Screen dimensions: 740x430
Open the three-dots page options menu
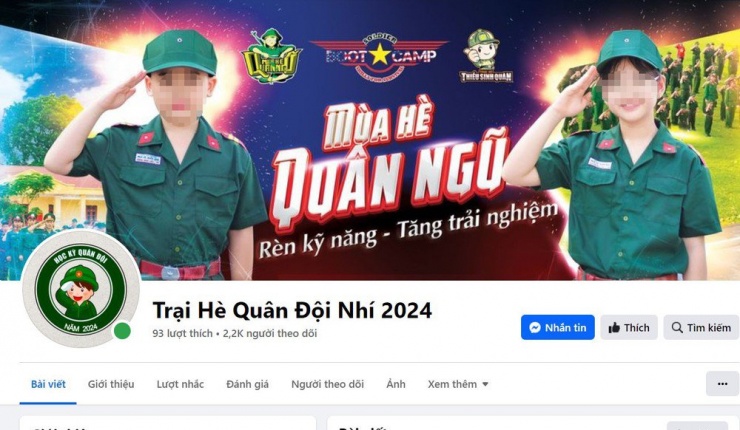pyautogui.click(x=722, y=384)
